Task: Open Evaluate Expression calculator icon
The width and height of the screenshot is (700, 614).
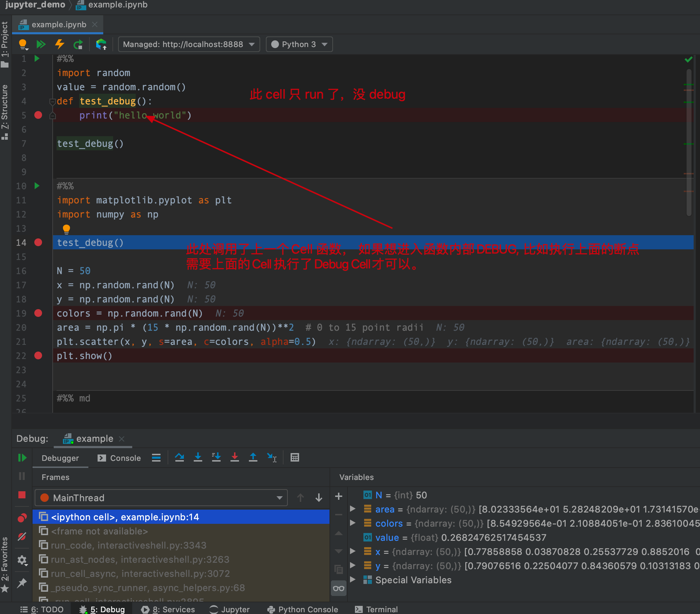Action: tap(295, 458)
